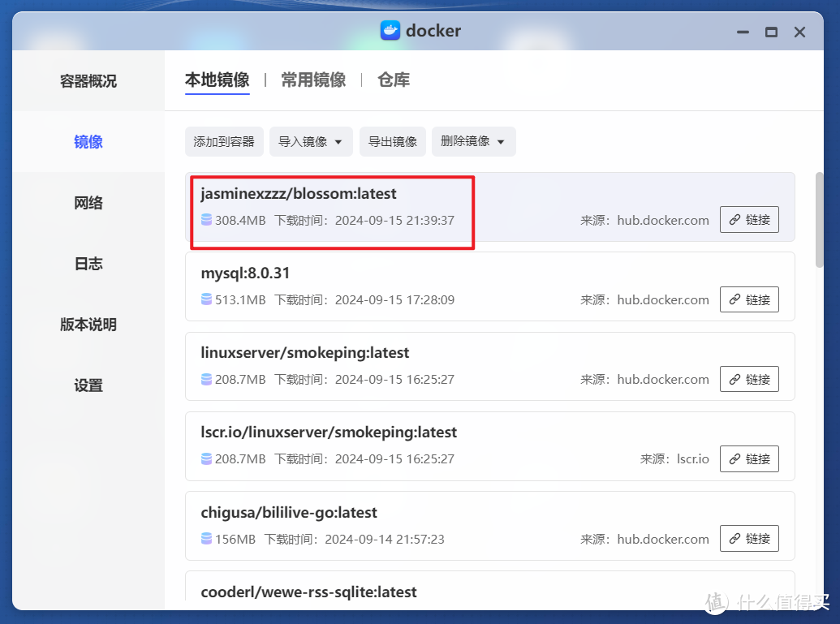Switch to the 常用镜像 tab

[313, 80]
